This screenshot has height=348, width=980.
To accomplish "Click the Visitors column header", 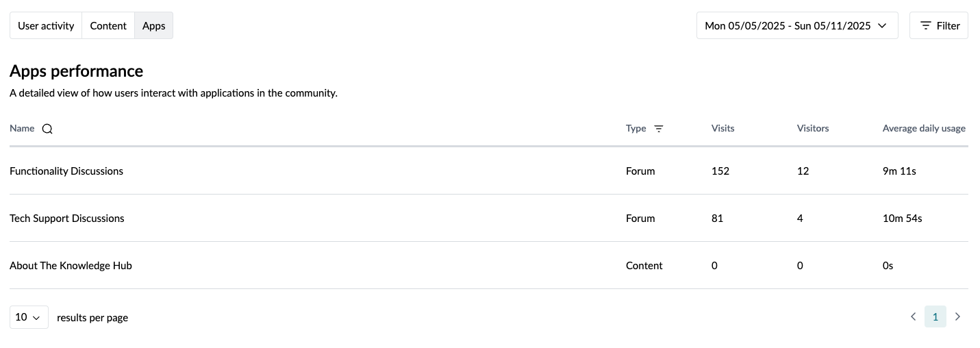I will pos(813,128).
